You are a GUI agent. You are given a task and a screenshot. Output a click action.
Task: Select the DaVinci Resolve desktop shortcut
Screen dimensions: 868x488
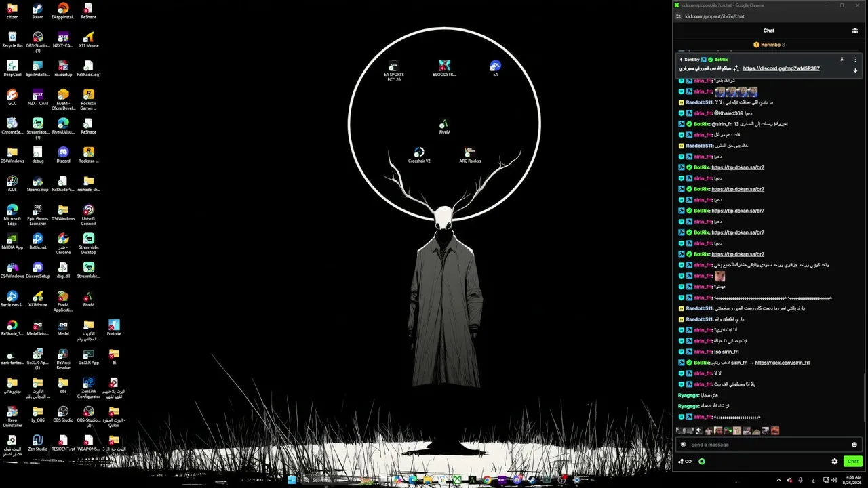tap(63, 359)
